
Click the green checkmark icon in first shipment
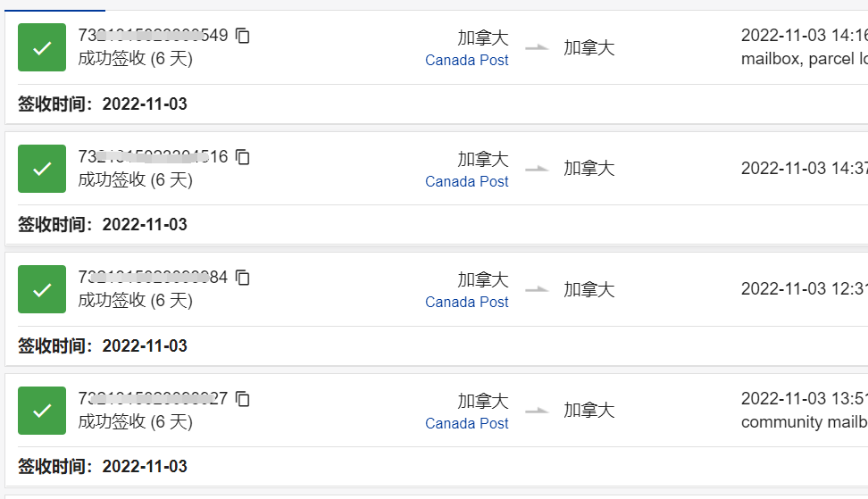pos(42,47)
